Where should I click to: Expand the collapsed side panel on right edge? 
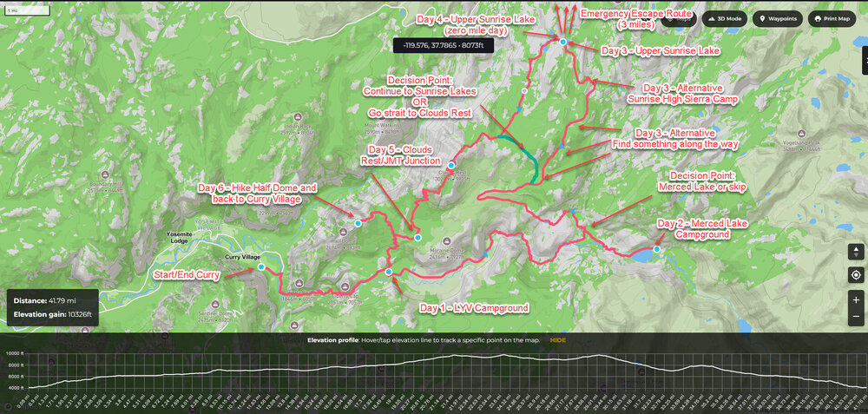[864, 62]
